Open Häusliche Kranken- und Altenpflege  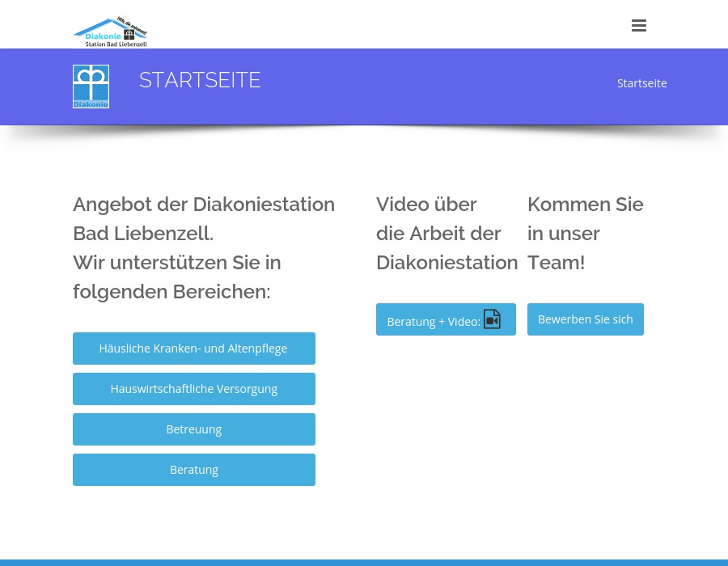tap(193, 348)
